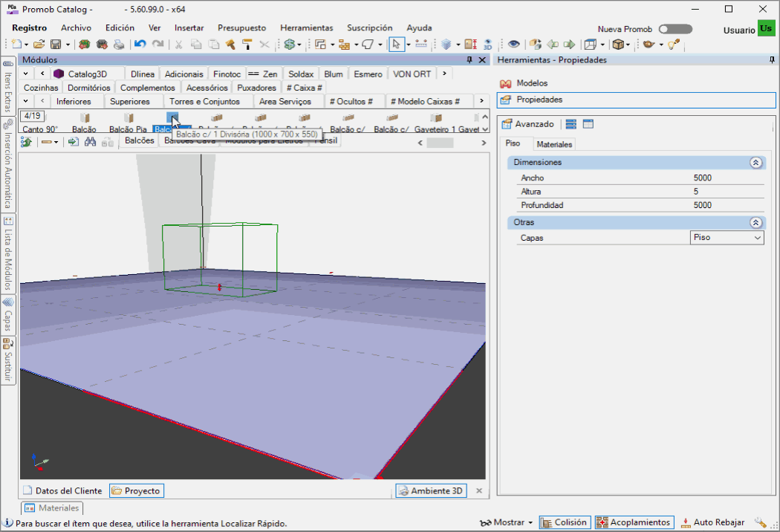
Task: Collapse the Otras section
Action: (755, 222)
